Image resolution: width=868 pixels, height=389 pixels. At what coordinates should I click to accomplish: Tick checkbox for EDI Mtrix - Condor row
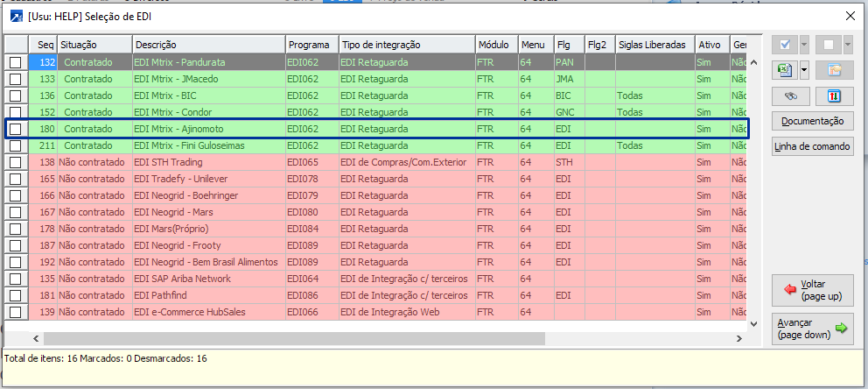point(16,112)
